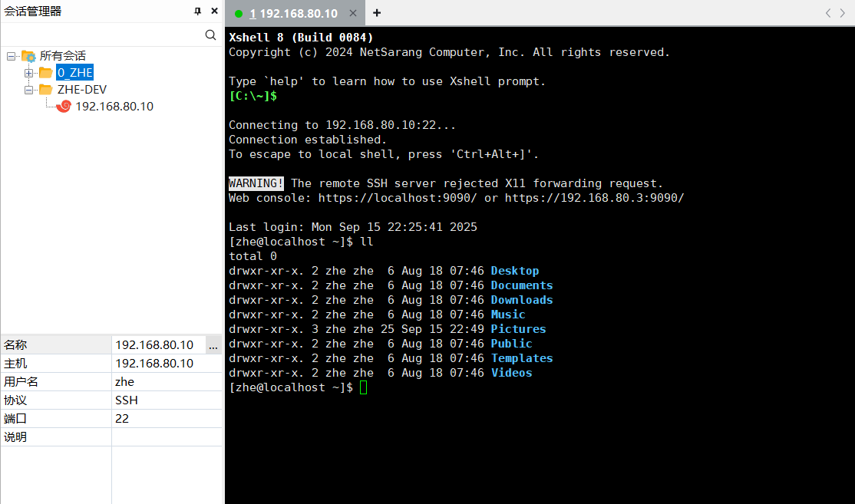
Task: Click the Videos directory name in terminal
Action: click(x=511, y=373)
